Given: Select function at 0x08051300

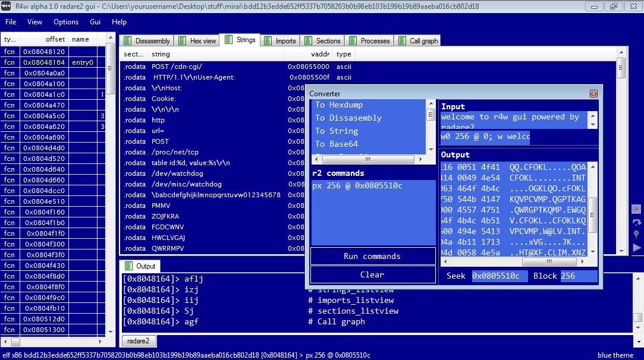Looking at the screenshot, I should point(52,330).
